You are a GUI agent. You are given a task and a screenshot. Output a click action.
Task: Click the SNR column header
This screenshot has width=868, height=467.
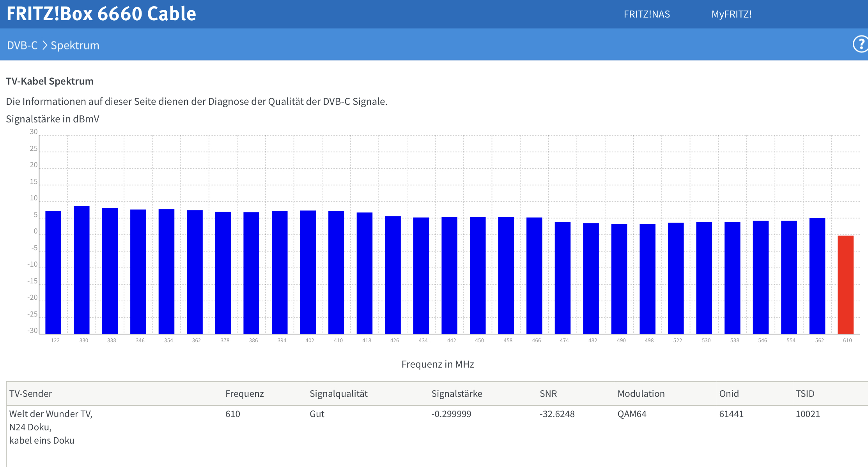(x=548, y=394)
